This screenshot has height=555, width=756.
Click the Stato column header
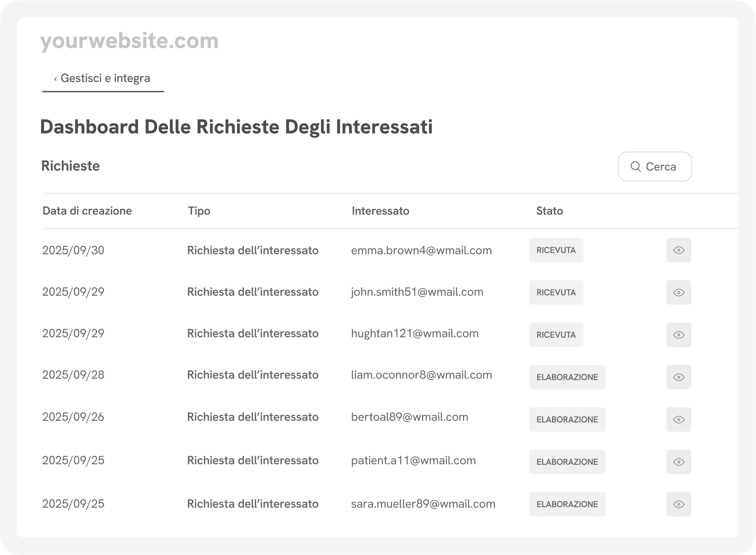[550, 211]
